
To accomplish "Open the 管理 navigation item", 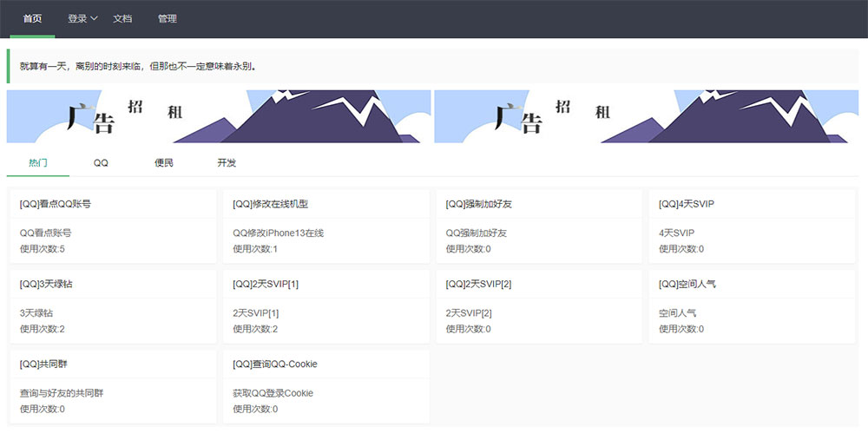I will click(x=168, y=18).
